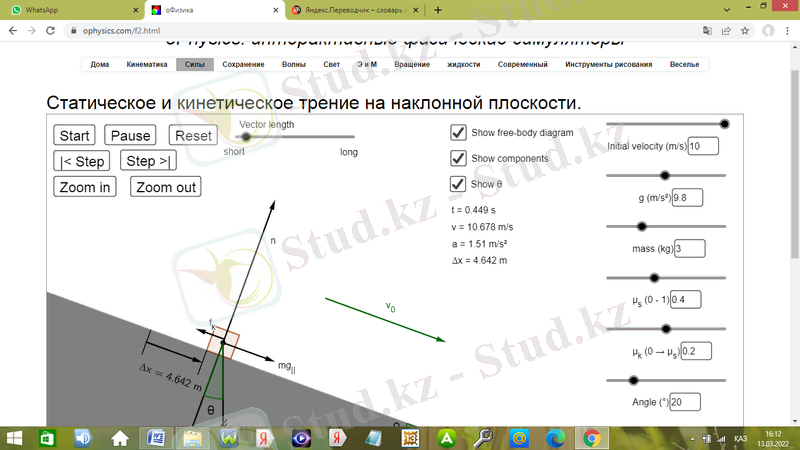Open the Chrome three-dot menu

[788, 31]
